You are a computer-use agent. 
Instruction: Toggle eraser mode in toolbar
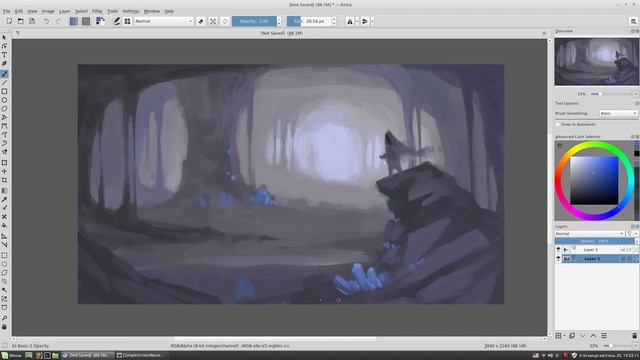click(x=201, y=21)
